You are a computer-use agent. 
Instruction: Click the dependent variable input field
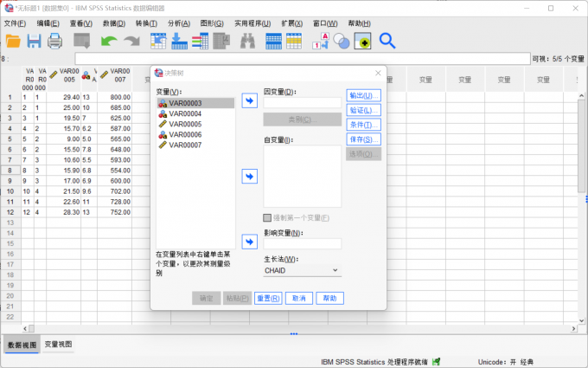coord(303,102)
